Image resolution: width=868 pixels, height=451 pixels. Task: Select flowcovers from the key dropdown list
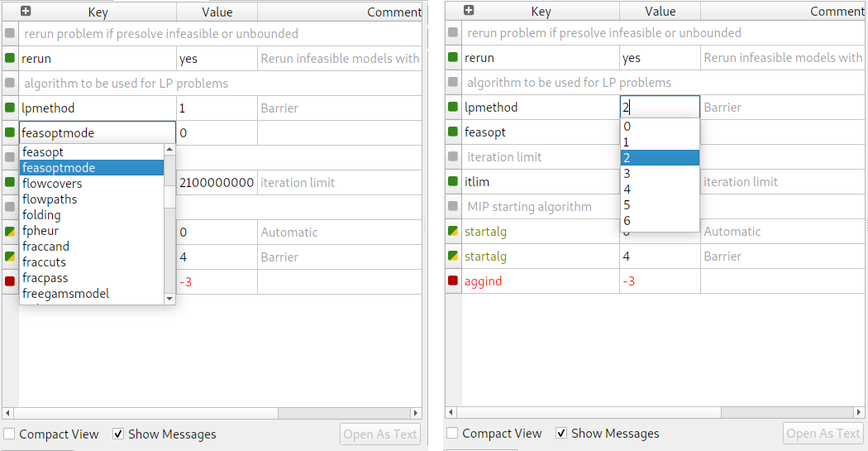point(52,184)
